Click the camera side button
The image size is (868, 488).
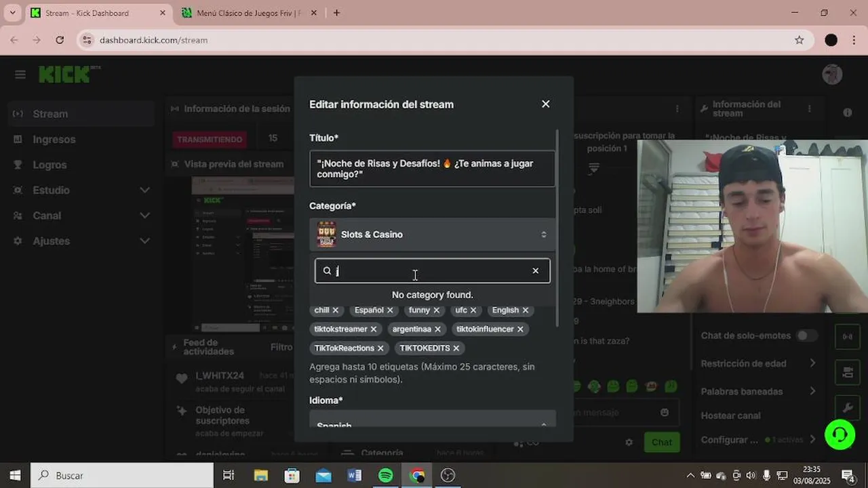click(848, 371)
